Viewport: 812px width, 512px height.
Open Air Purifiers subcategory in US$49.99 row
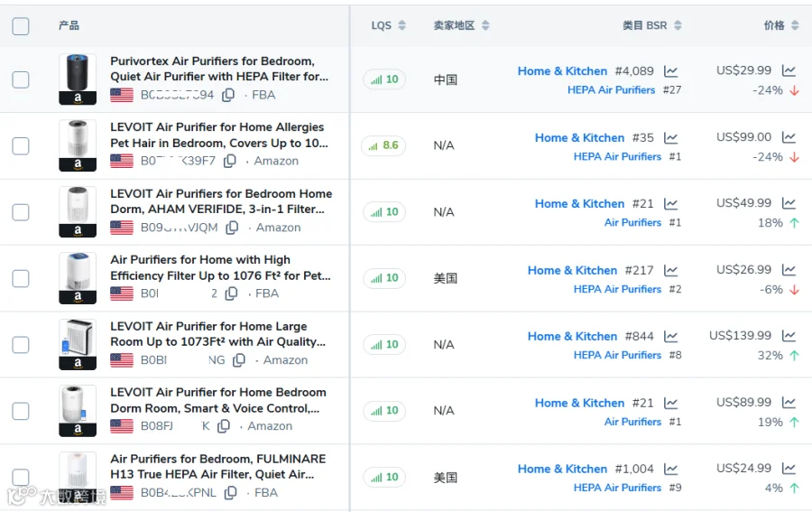(632, 222)
